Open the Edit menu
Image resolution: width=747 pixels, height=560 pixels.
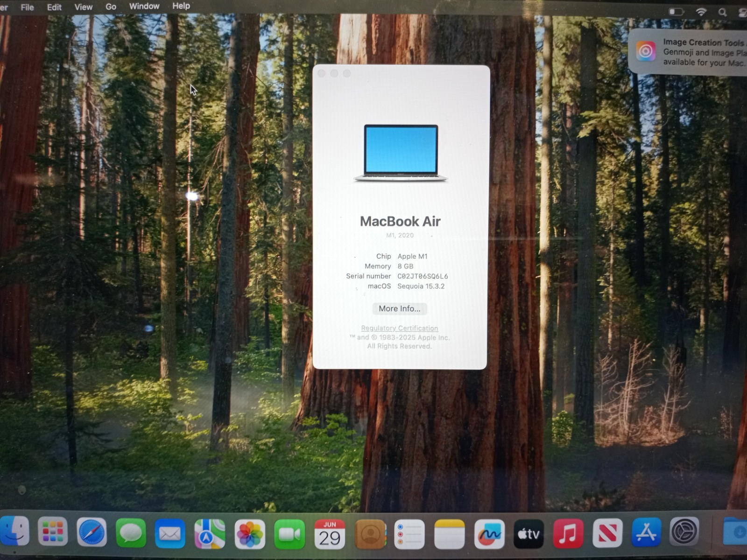54,7
